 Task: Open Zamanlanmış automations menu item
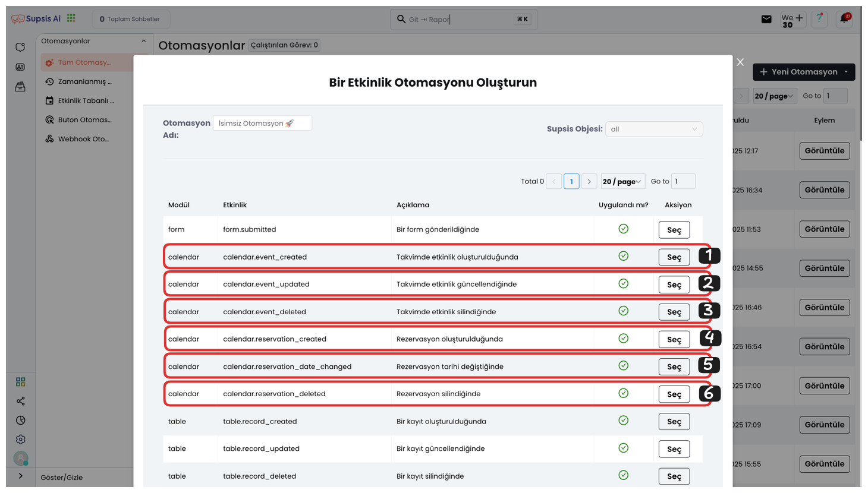[x=84, y=81]
